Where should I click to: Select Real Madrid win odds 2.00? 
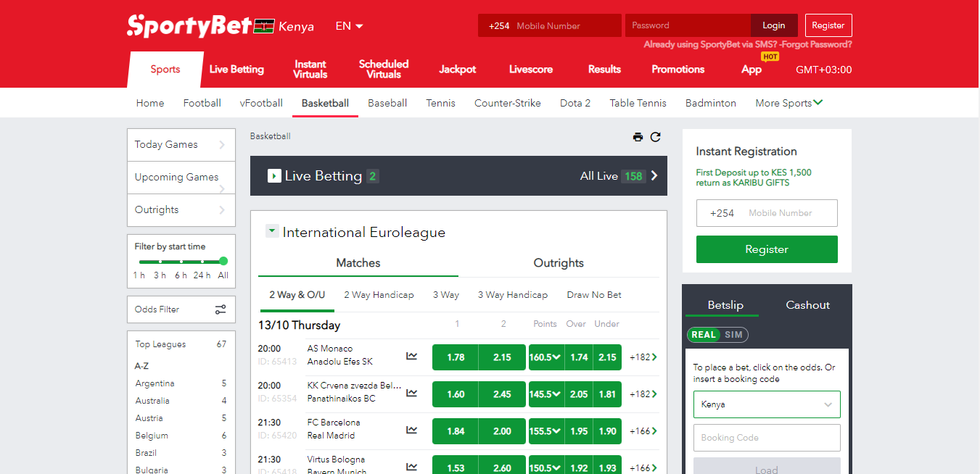(x=502, y=431)
